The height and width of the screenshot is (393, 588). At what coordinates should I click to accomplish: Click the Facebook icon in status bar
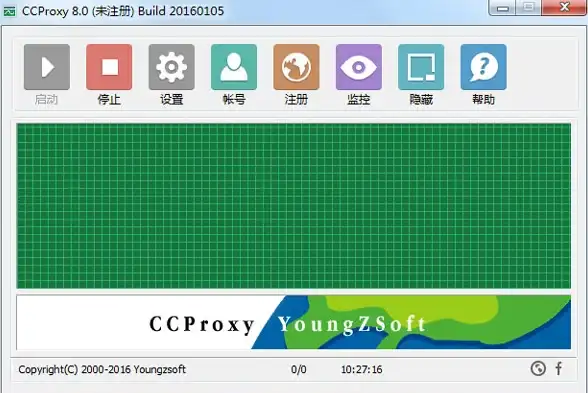(558, 368)
